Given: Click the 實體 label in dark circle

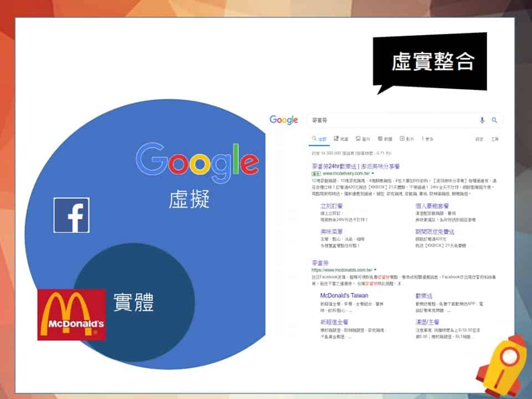Looking at the screenshot, I should coord(134,302).
